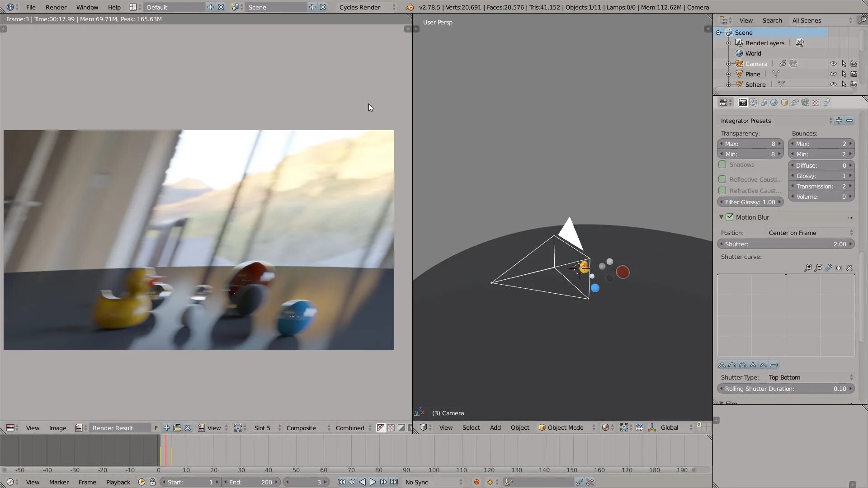Viewport: 868px width, 488px height.
Task: Open the Playback menu in timeline
Action: point(118,482)
